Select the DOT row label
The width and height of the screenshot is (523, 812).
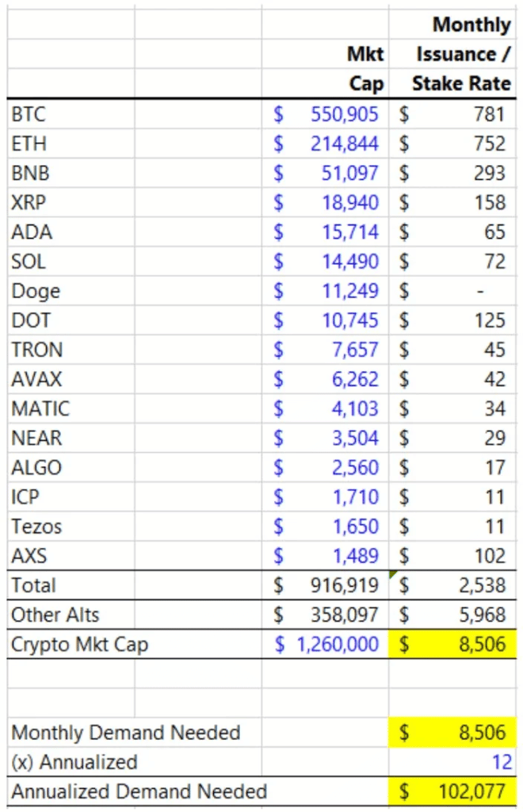point(31,320)
